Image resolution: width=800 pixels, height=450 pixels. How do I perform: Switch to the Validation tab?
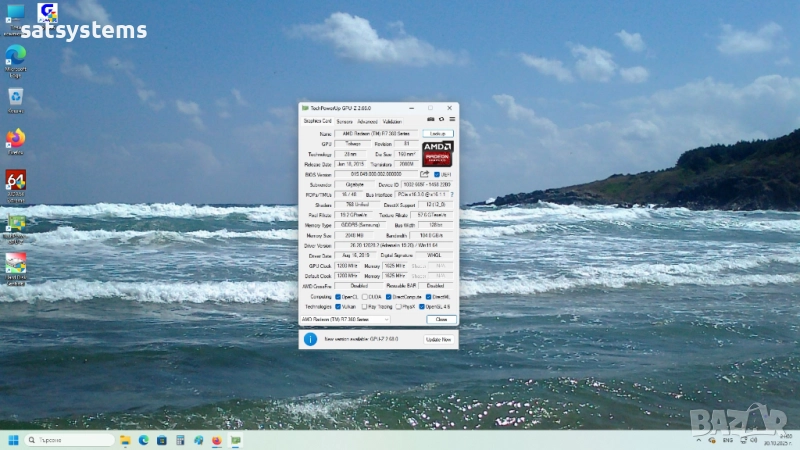(x=392, y=121)
